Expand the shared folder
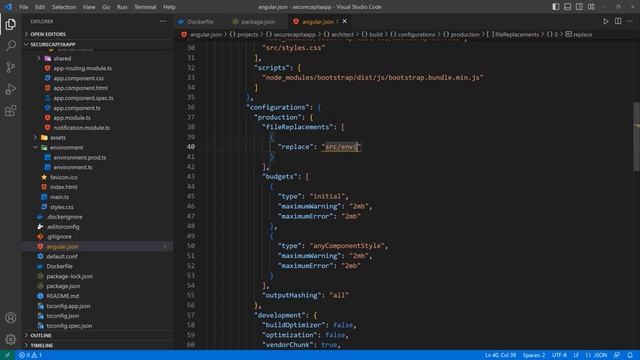 point(62,58)
